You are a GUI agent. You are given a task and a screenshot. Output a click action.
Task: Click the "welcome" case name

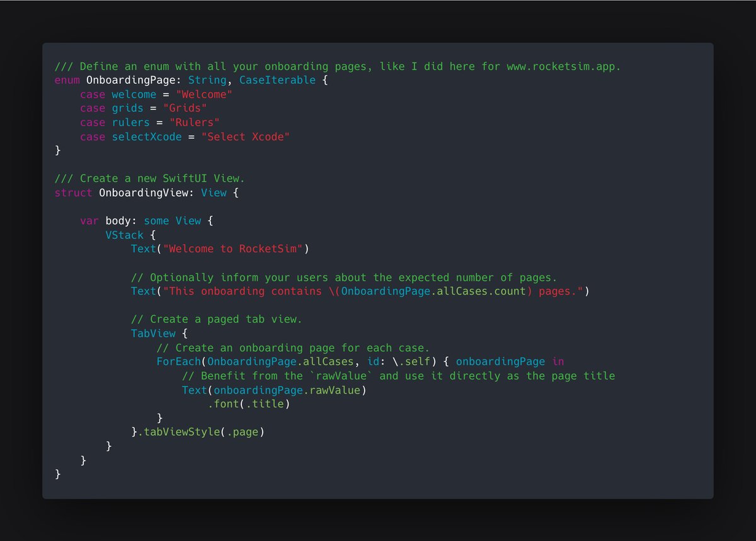tap(134, 95)
